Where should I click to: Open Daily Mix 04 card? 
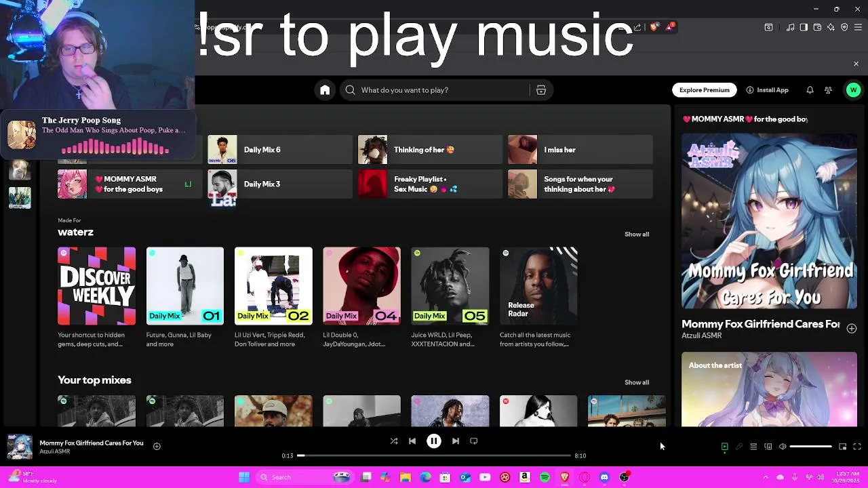(361, 298)
